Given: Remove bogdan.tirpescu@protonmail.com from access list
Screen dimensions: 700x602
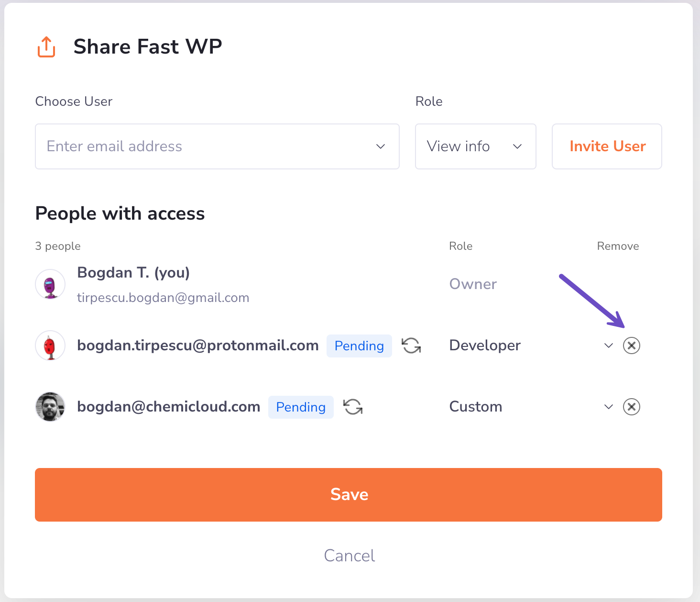Looking at the screenshot, I should tap(631, 346).
